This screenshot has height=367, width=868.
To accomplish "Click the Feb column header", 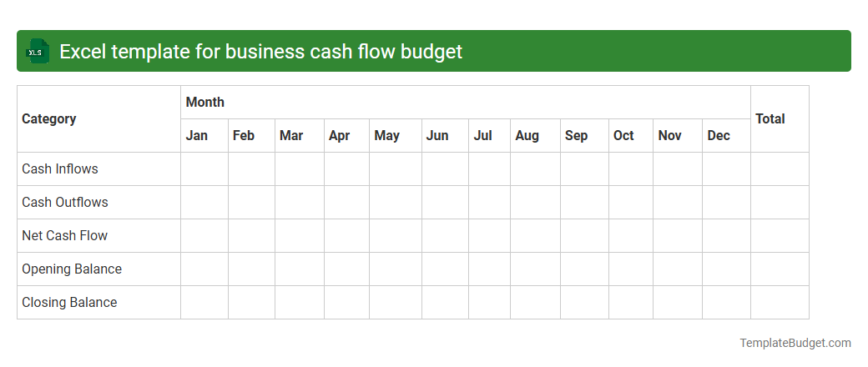I will [x=251, y=136].
